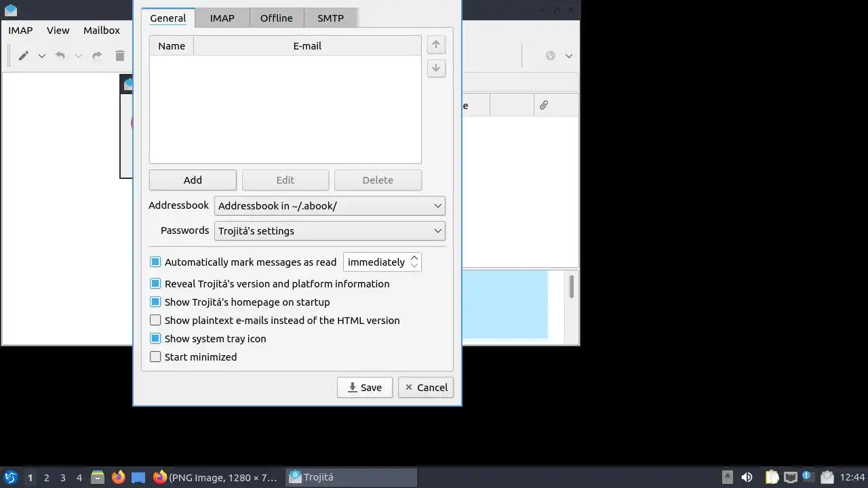868x488 pixels.
Task: Click the volume speaker tray icon
Action: coord(747,477)
